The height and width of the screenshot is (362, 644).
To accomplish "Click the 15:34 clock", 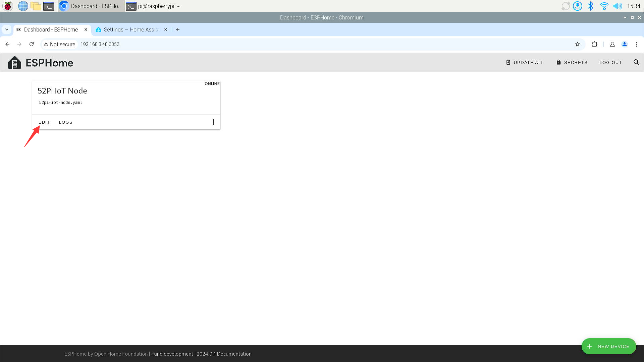I will [x=634, y=6].
